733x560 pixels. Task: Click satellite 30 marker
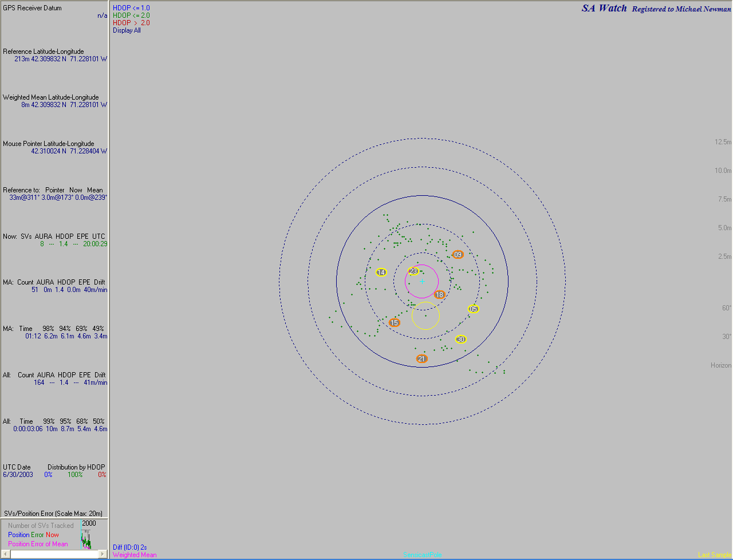(460, 340)
